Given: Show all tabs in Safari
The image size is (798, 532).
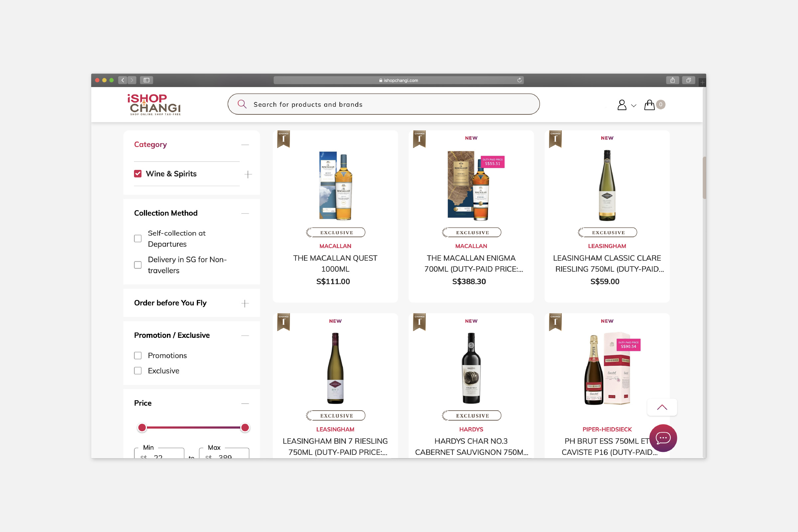Looking at the screenshot, I should (x=688, y=80).
